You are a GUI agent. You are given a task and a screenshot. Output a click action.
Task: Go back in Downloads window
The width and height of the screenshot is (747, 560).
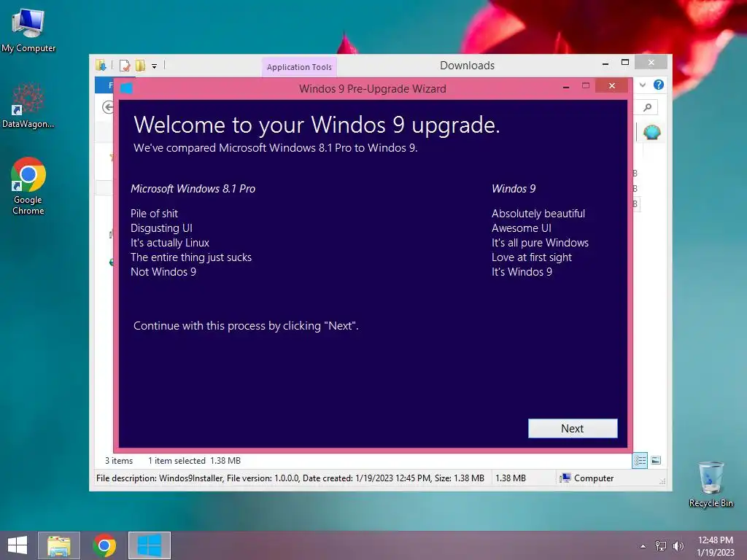[108, 107]
